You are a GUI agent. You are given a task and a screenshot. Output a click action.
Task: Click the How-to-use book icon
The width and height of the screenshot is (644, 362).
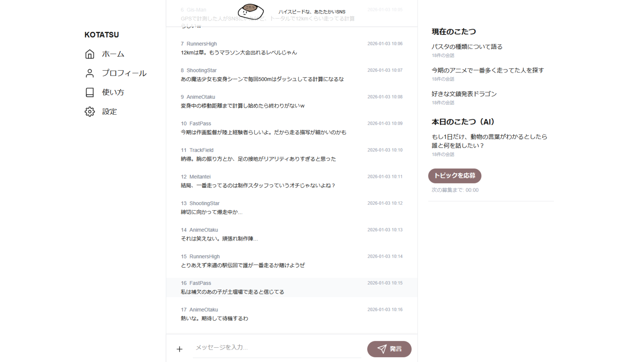(x=90, y=93)
